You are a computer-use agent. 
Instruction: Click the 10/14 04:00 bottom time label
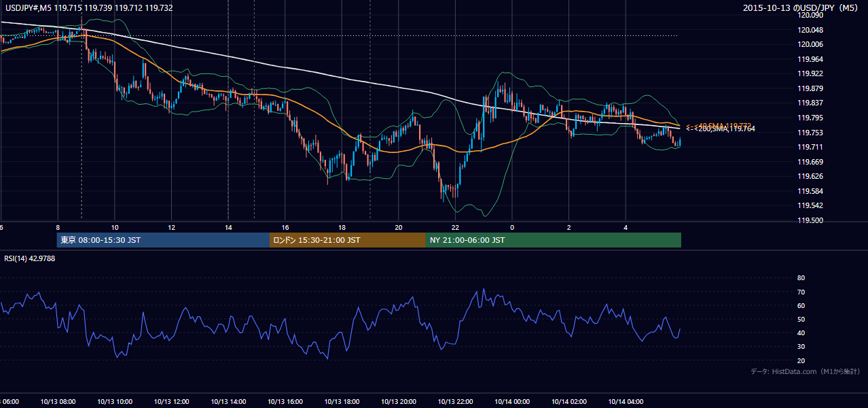[626, 402]
